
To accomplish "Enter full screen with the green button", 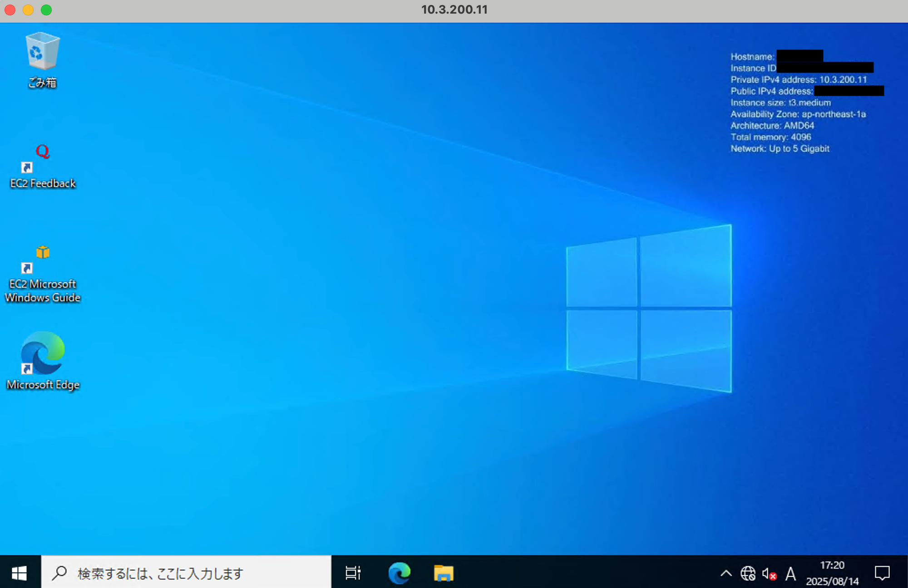I will [46, 10].
